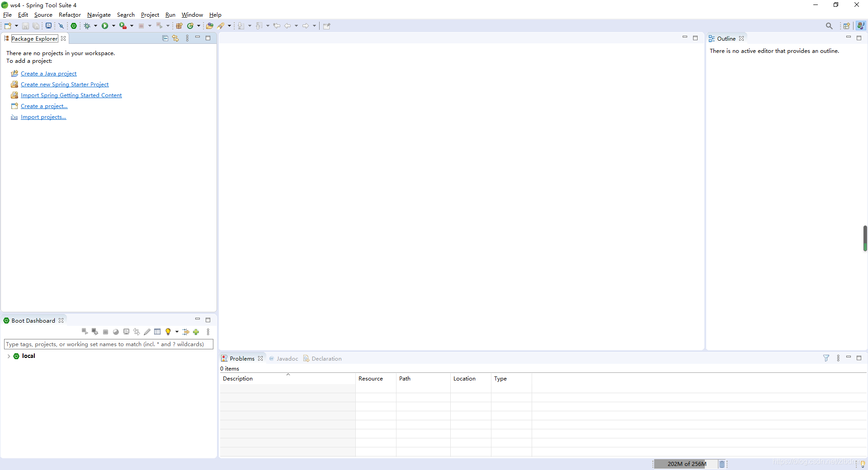Open the Window menu
868x470 pixels.
tap(192, 15)
